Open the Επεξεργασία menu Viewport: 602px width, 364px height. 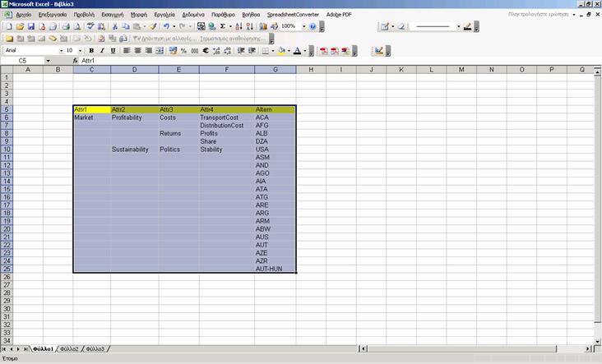point(53,15)
